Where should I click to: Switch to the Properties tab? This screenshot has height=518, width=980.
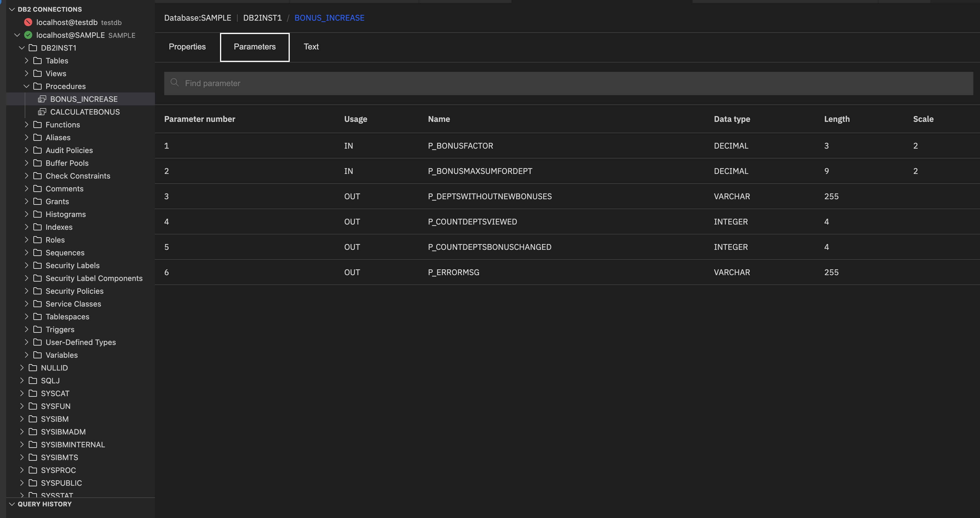coord(187,47)
